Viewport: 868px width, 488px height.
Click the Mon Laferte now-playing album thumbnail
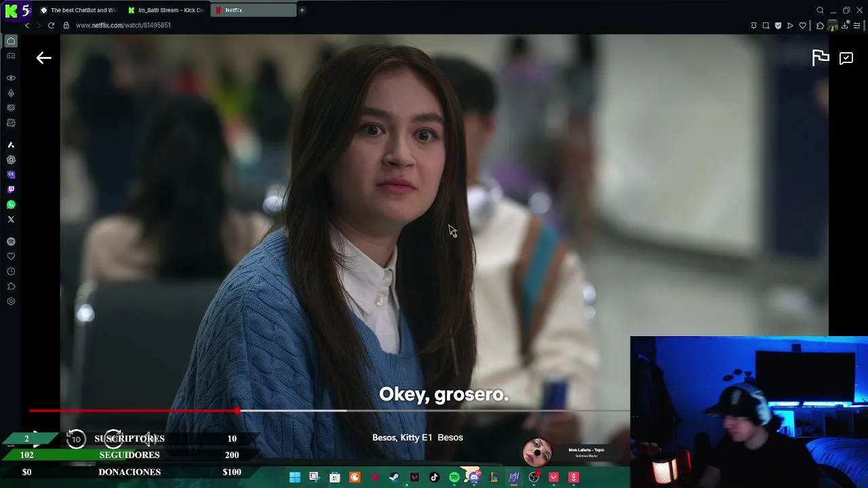click(537, 452)
